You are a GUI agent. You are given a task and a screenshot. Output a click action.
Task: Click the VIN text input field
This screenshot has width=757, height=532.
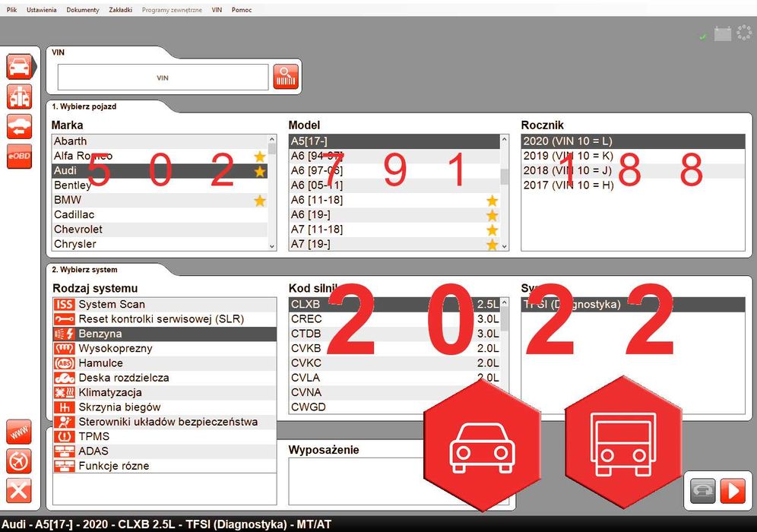[x=163, y=78]
